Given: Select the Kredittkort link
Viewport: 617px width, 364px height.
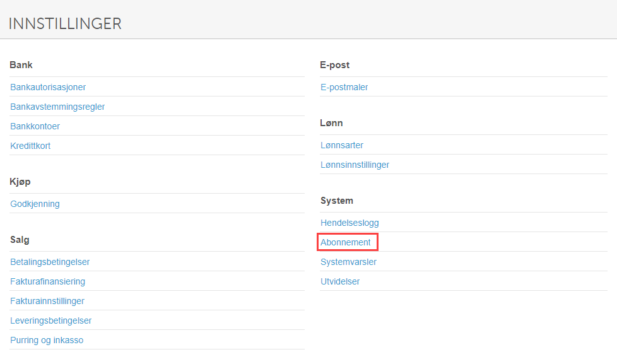Looking at the screenshot, I should tap(30, 146).
